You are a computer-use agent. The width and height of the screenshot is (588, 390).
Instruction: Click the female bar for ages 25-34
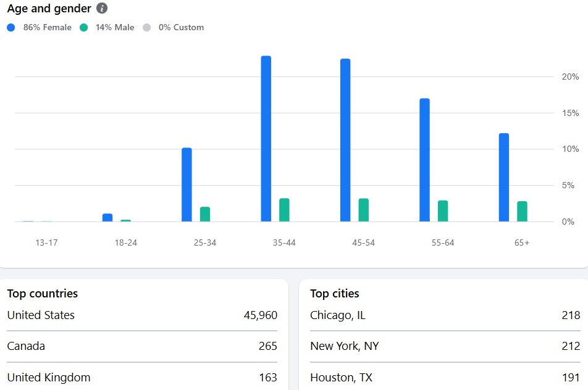pos(187,185)
